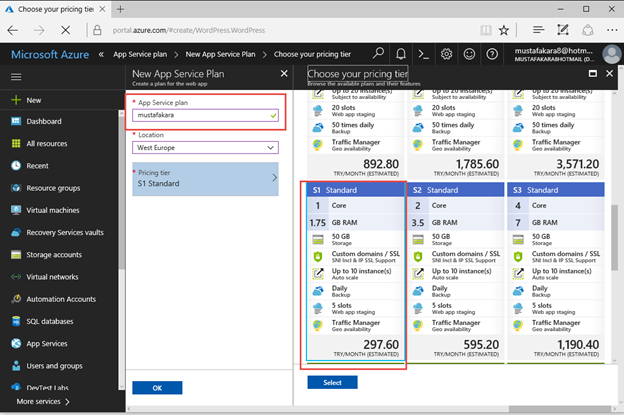
Task: Open a new browser tab
Action: pyautogui.click(x=121, y=9)
